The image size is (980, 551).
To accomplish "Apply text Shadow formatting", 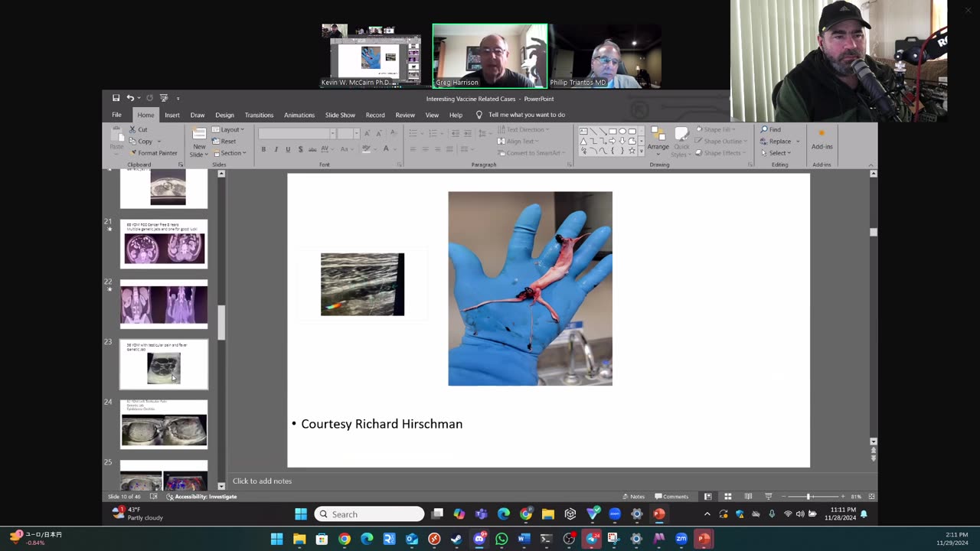I will 300,149.
